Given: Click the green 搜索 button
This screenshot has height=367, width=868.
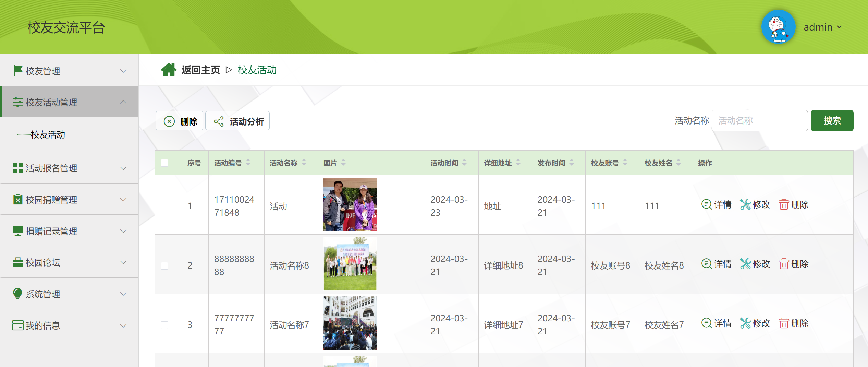Looking at the screenshot, I should tap(832, 121).
